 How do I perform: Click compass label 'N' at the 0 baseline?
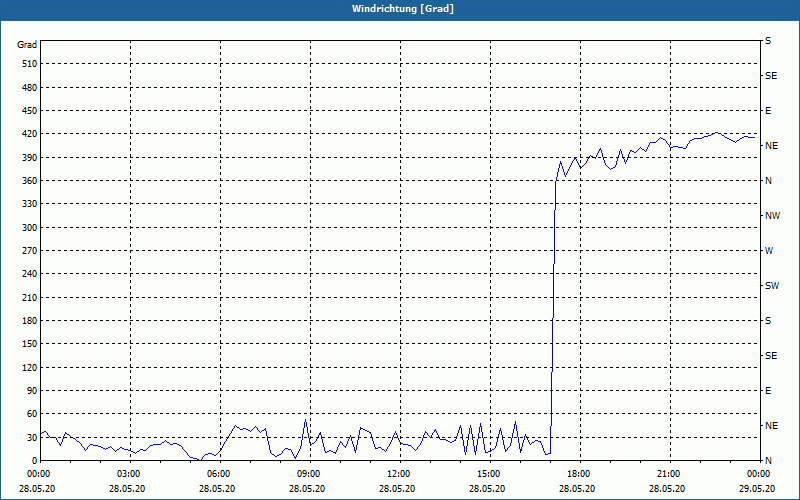point(768,461)
